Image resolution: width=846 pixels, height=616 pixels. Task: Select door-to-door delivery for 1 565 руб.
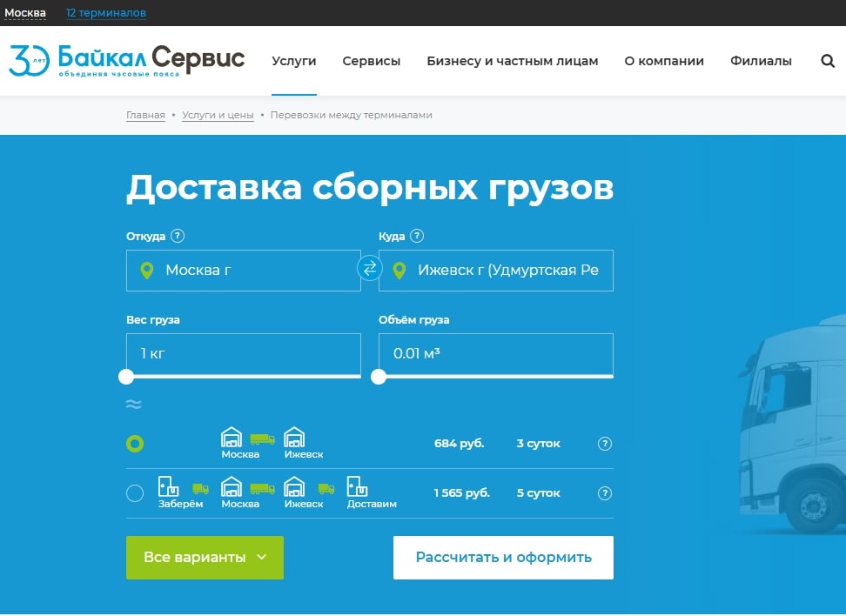tap(135, 493)
